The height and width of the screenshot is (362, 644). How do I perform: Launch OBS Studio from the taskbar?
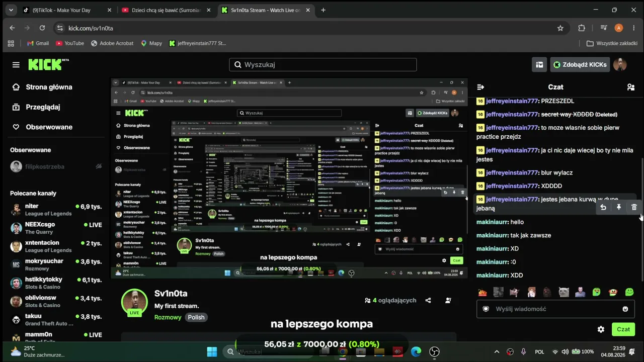tap(435, 351)
